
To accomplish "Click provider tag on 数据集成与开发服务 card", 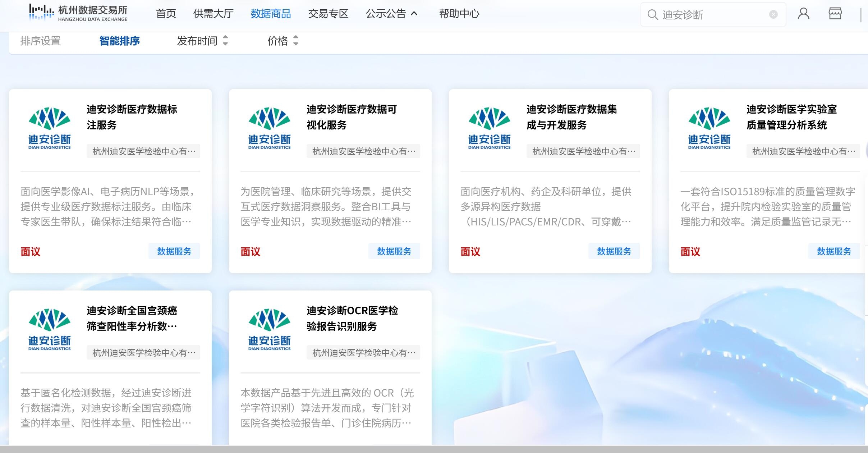I will click(x=583, y=151).
